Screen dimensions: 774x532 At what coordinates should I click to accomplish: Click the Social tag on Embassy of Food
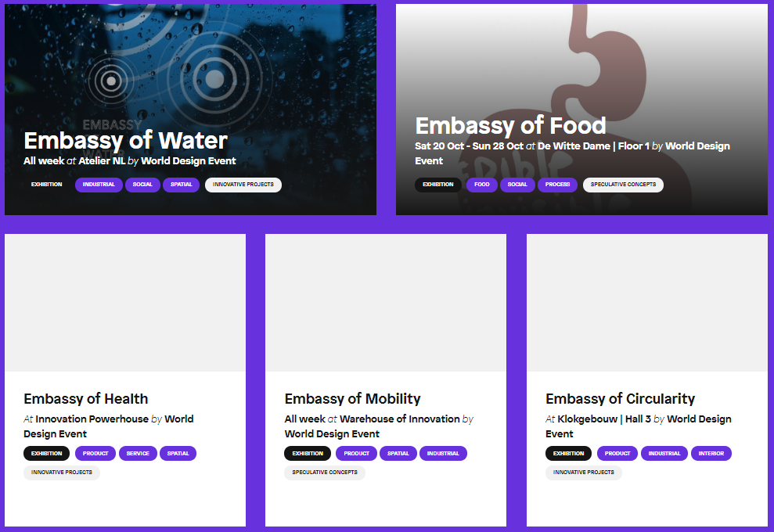[517, 185]
